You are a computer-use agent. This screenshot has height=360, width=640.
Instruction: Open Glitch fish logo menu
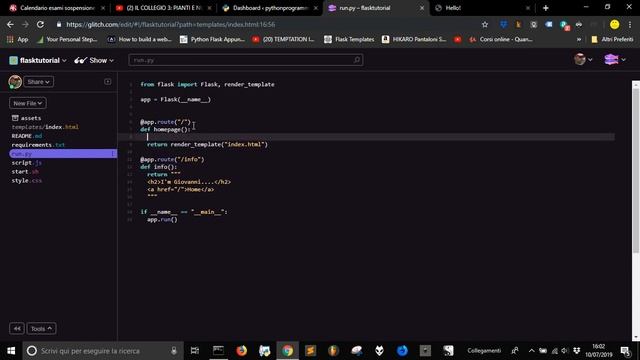(x=614, y=60)
